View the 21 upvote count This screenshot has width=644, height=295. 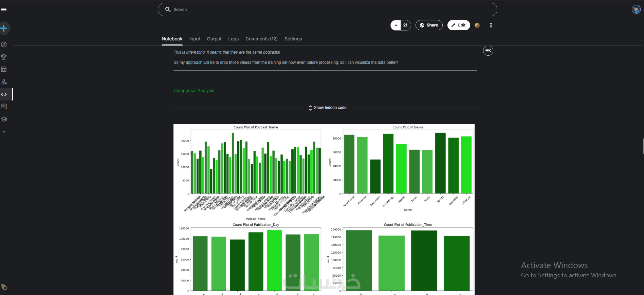click(x=405, y=25)
